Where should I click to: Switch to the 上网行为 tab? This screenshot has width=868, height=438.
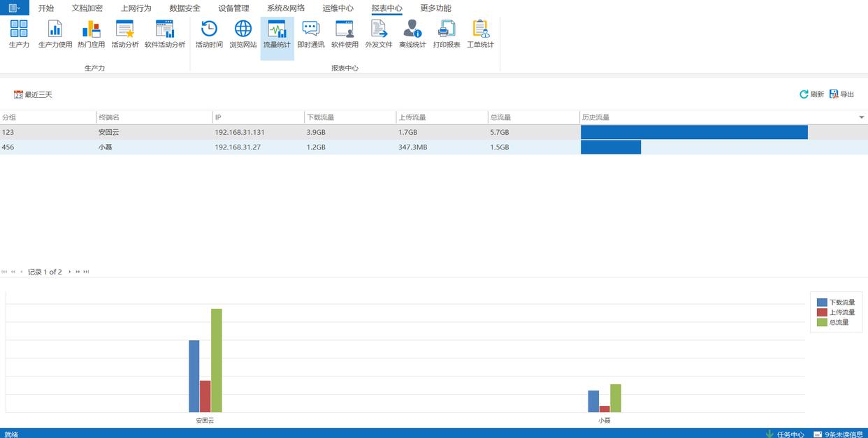point(136,8)
